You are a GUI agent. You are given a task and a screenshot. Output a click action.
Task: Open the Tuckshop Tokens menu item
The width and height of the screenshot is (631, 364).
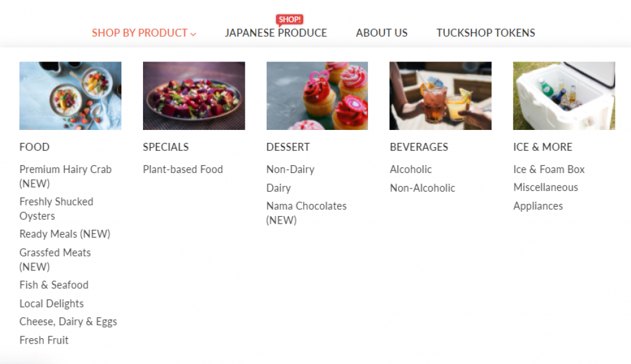click(486, 33)
